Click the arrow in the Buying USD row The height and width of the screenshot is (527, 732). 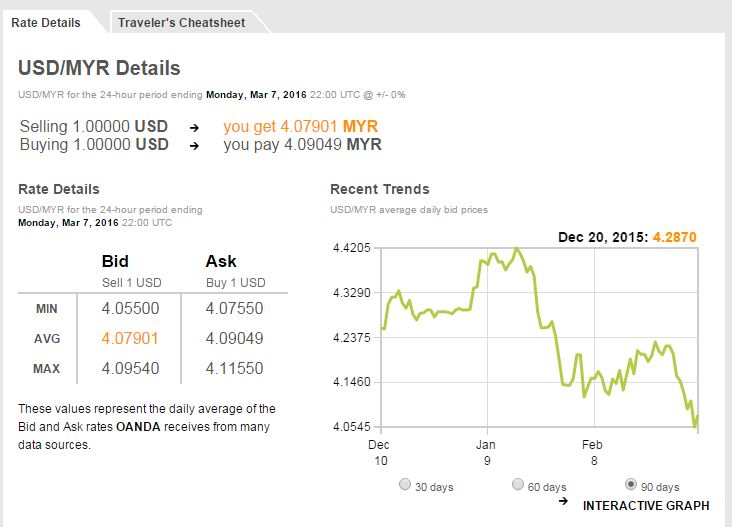tap(195, 145)
